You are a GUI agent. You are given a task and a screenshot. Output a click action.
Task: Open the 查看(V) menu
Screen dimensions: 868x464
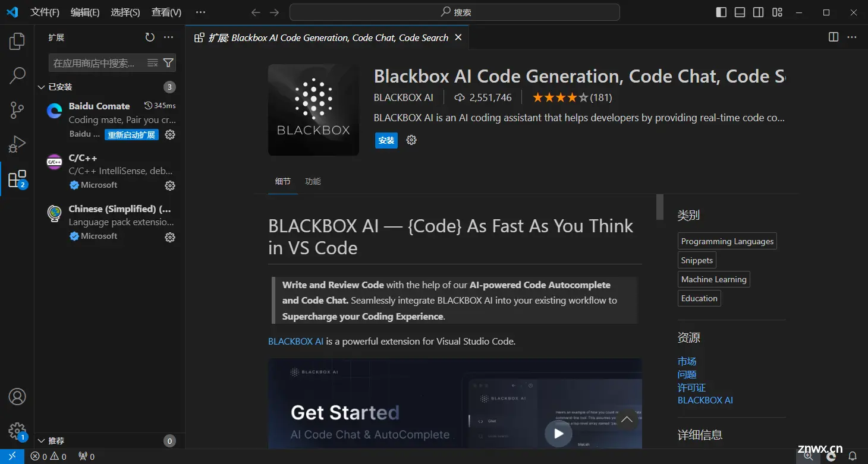(x=166, y=12)
